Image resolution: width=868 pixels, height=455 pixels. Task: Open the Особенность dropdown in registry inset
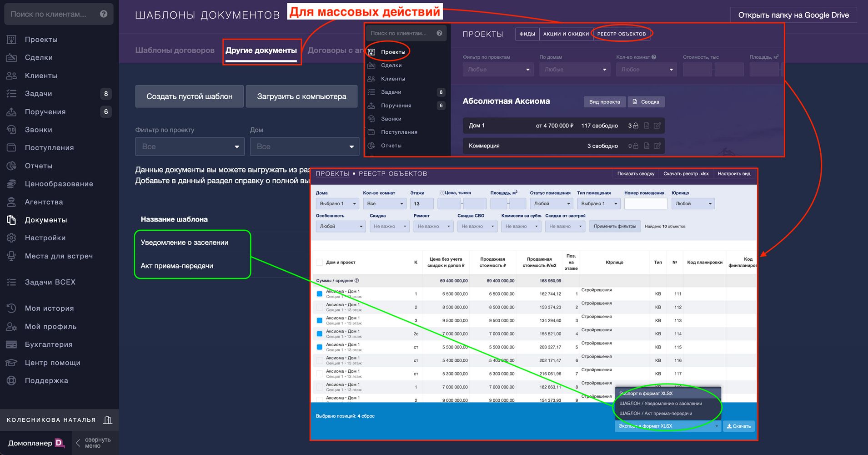(x=341, y=226)
